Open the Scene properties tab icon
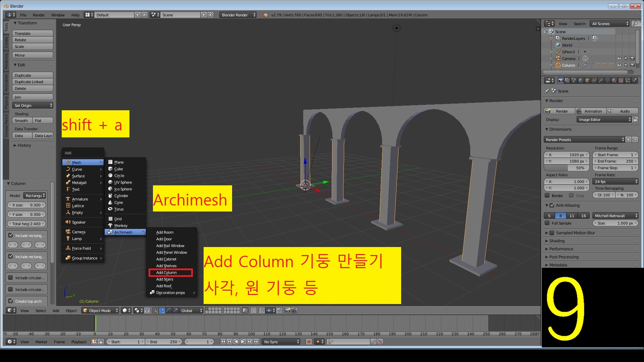Image resolution: width=644 pixels, height=362 pixels. pyautogui.click(x=574, y=80)
